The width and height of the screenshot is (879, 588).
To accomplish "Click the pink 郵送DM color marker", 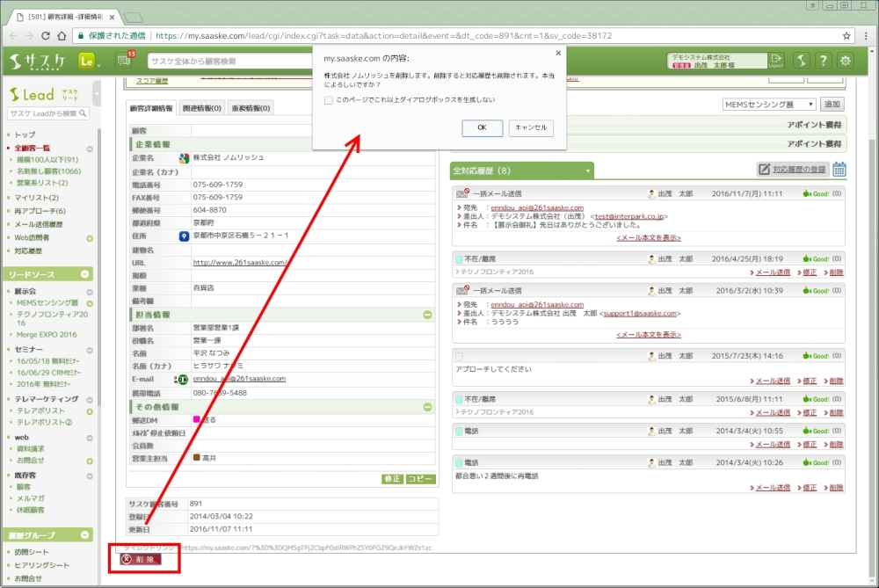I will coord(197,420).
